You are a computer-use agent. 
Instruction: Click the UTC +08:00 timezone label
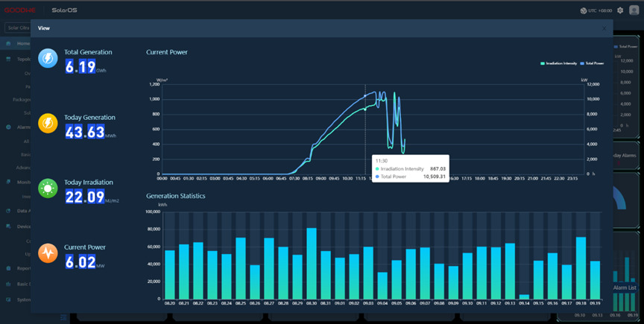(600, 10)
